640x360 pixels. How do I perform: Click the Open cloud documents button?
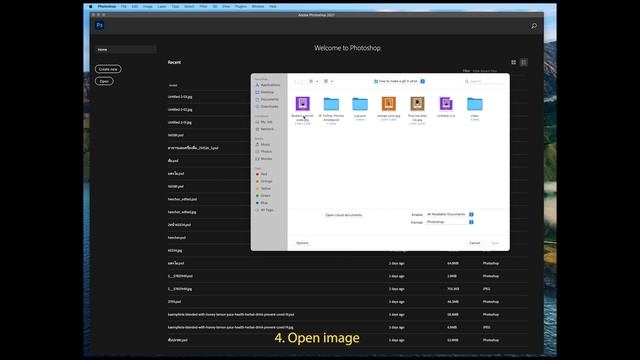click(344, 215)
